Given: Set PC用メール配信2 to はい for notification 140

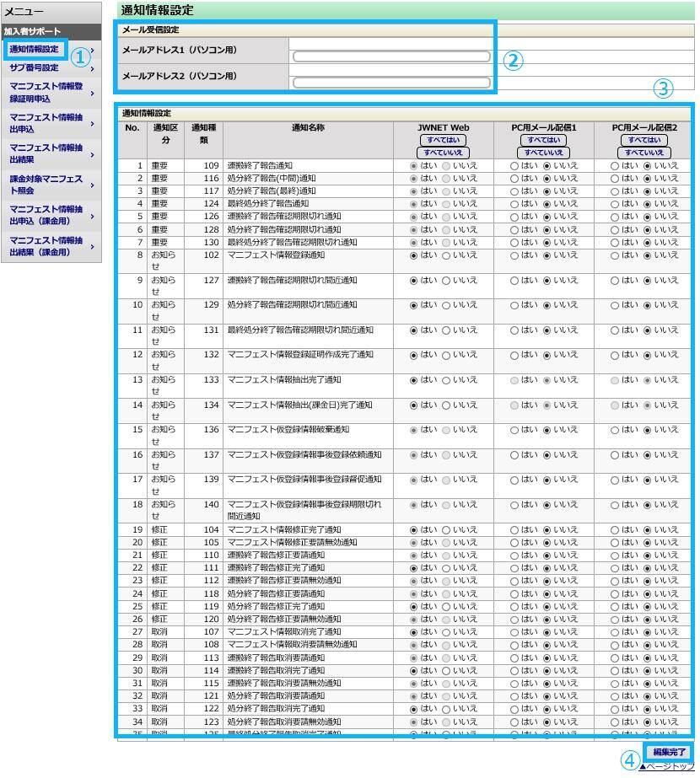Looking at the screenshot, I should [614, 505].
